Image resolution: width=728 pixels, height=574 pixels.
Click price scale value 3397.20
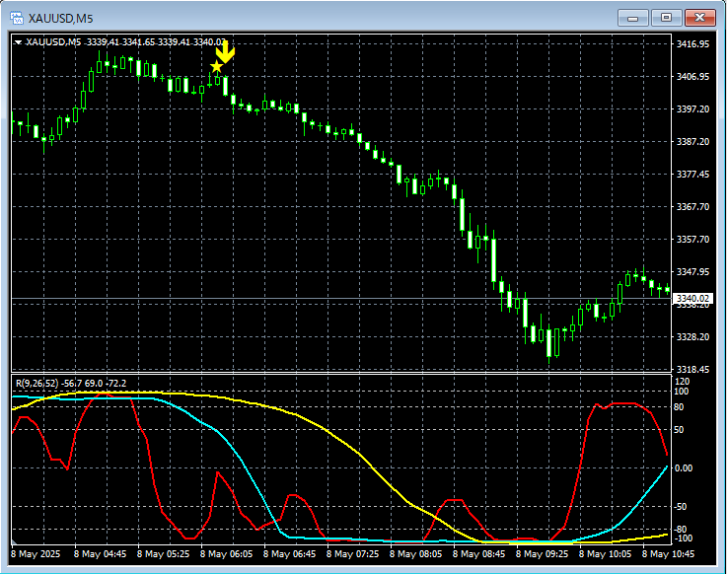pyautogui.click(x=692, y=109)
